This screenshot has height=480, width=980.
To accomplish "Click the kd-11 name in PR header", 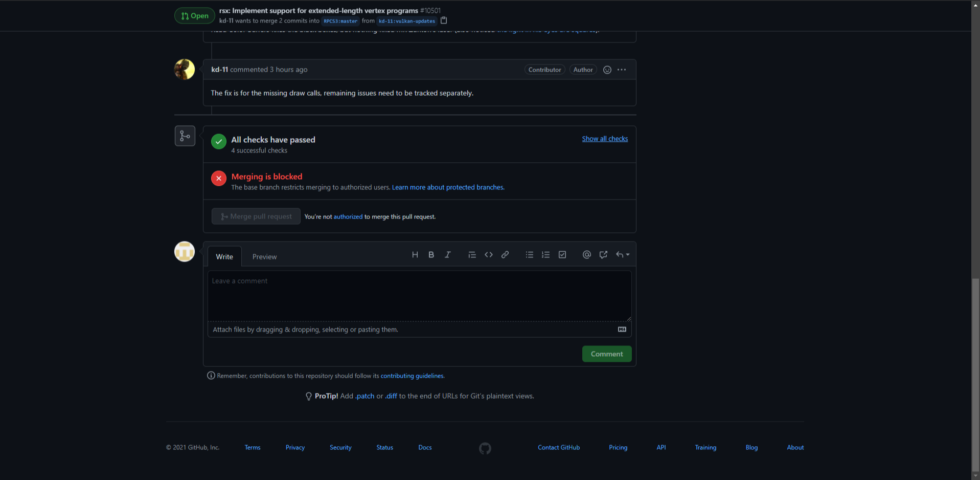I will tap(226, 21).
